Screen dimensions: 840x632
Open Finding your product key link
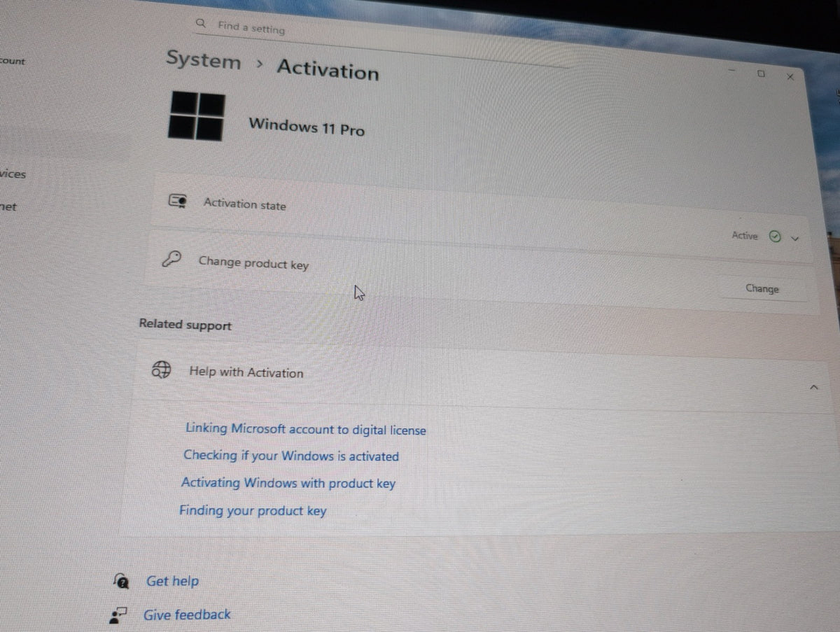tap(253, 510)
